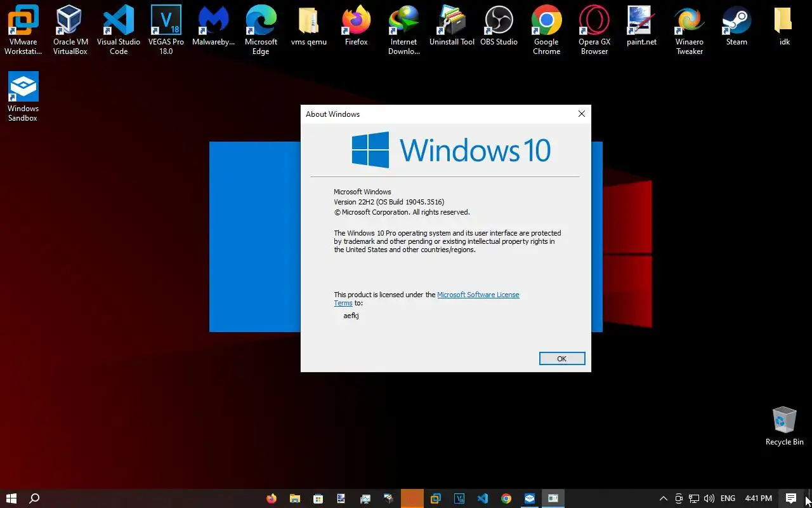This screenshot has height=508, width=812.
Task: Open Microsoft Store from the taskbar
Action: tap(318, 498)
